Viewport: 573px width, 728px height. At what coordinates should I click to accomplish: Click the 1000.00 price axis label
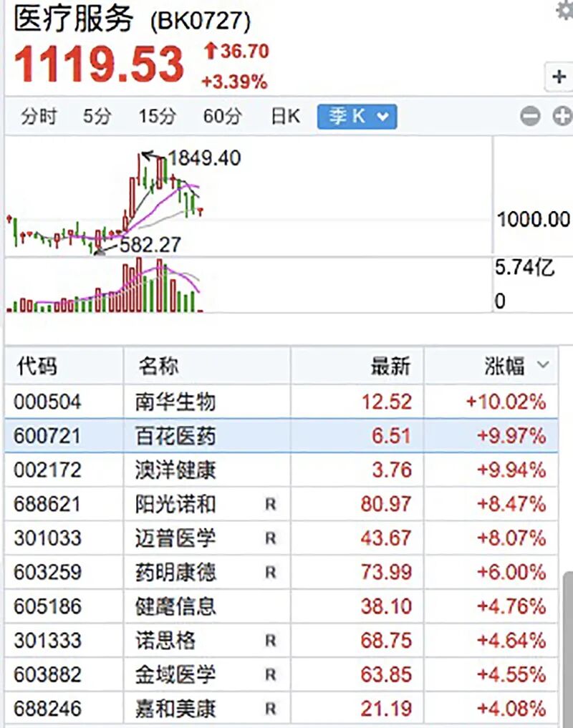533,219
